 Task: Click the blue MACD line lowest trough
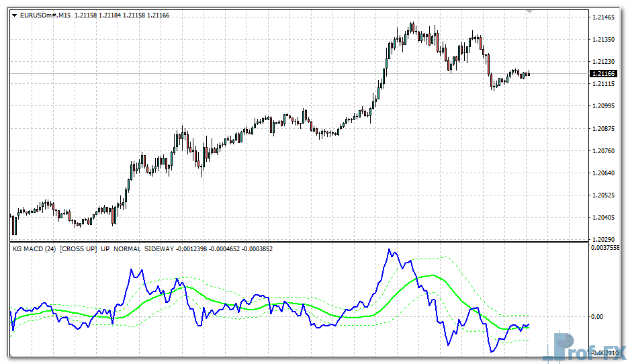pyautogui.click(x=492, y=351)
